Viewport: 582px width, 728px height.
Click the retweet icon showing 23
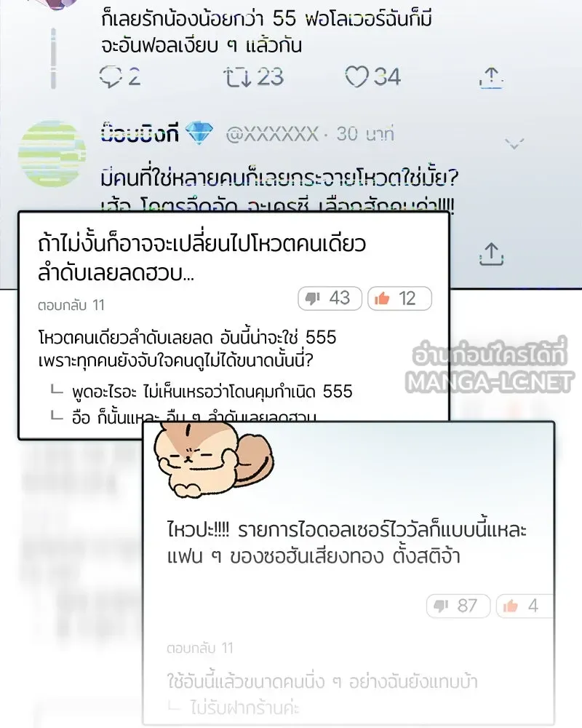239,77
